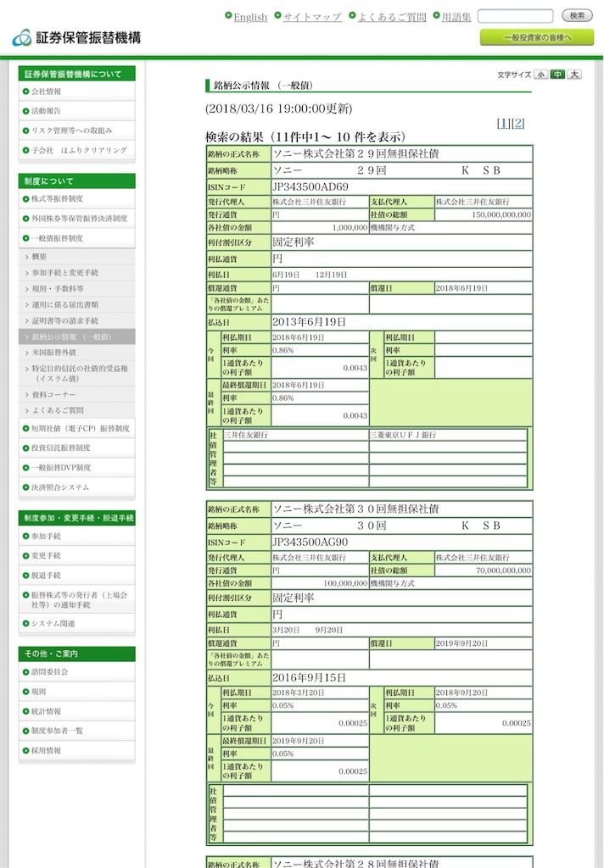604x868 pixels.
Task: Click ソニー株式会社第30回無担保社債 name cell
Action: 401,509
